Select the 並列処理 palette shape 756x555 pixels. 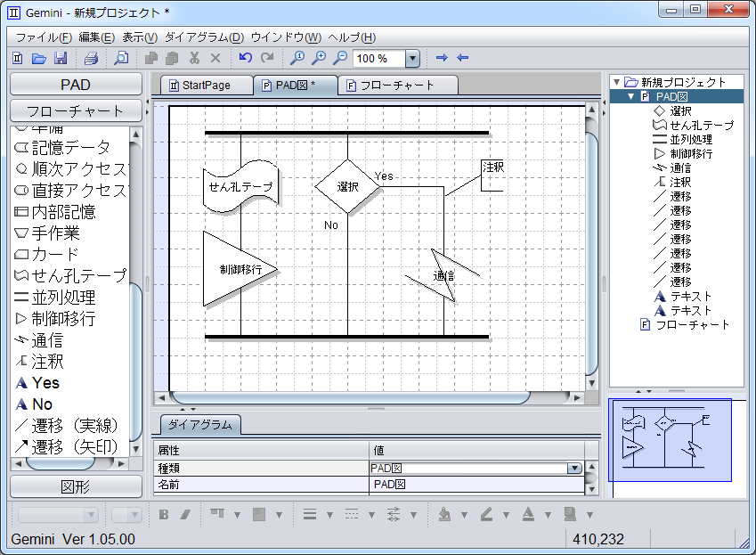coord(55,298)
